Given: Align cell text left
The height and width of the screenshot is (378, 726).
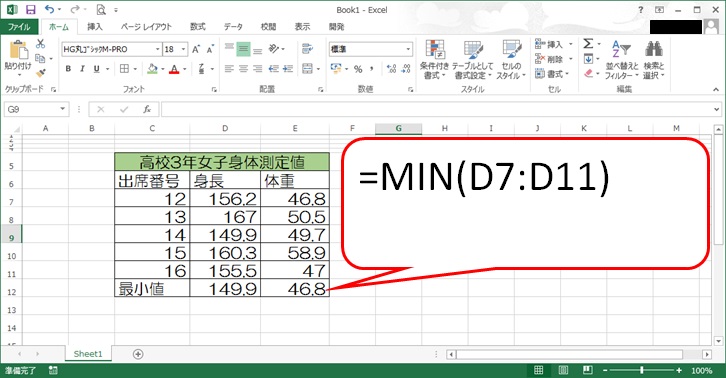Looking at the screenshot, I should click(229, 69).
